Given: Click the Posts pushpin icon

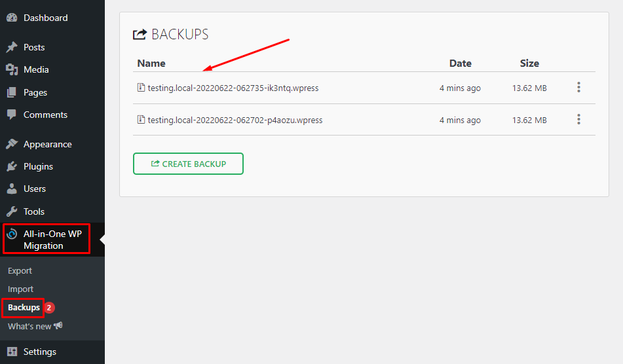Looking at the screenshot, I should click(x=12, y=47).
